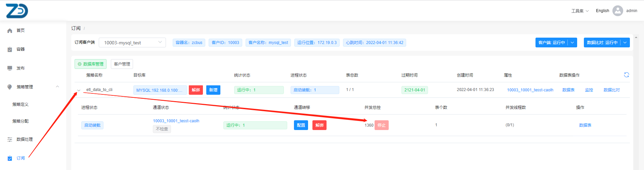Open the 10003_10001_tesst-caolh attribute link
644x170 pixels.
tap(530, 90)
